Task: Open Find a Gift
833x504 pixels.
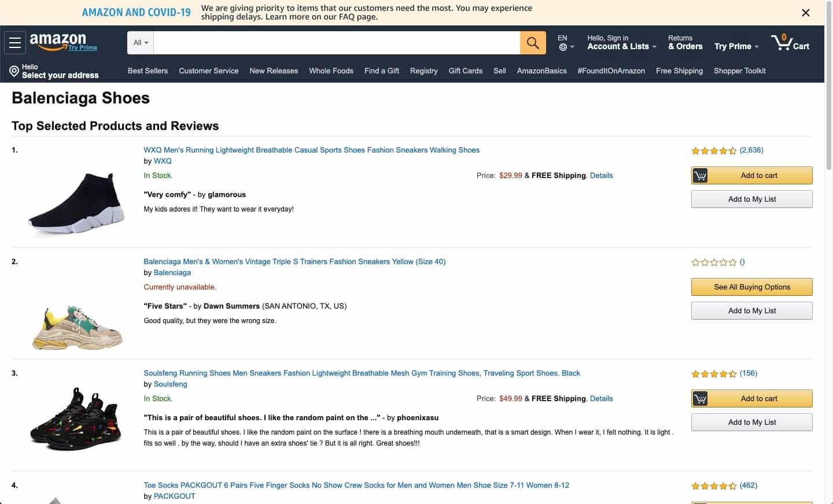Action: (x=382, y=71)
